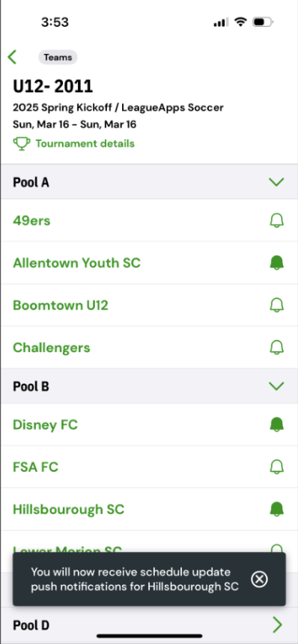Open Tournament details link
Image resolution: width=298 pixels, height=644 pixels.
pyautogui.click(x=85, y=144)
